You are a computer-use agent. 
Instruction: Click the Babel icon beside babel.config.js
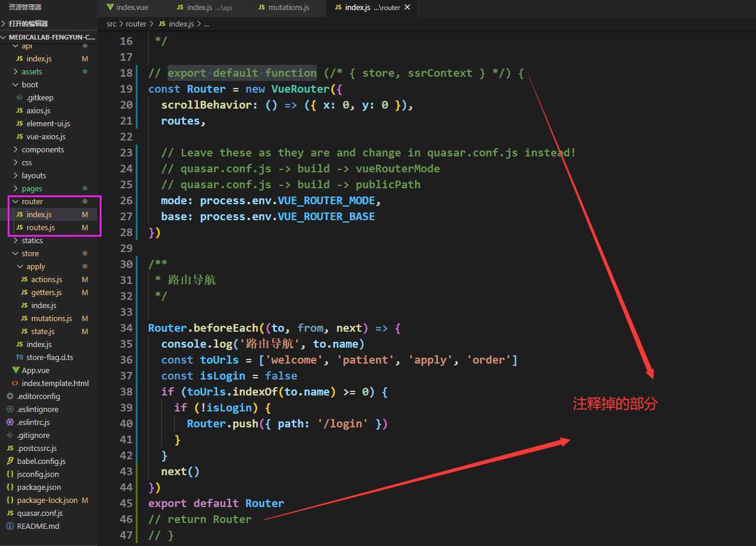[10, 461]
